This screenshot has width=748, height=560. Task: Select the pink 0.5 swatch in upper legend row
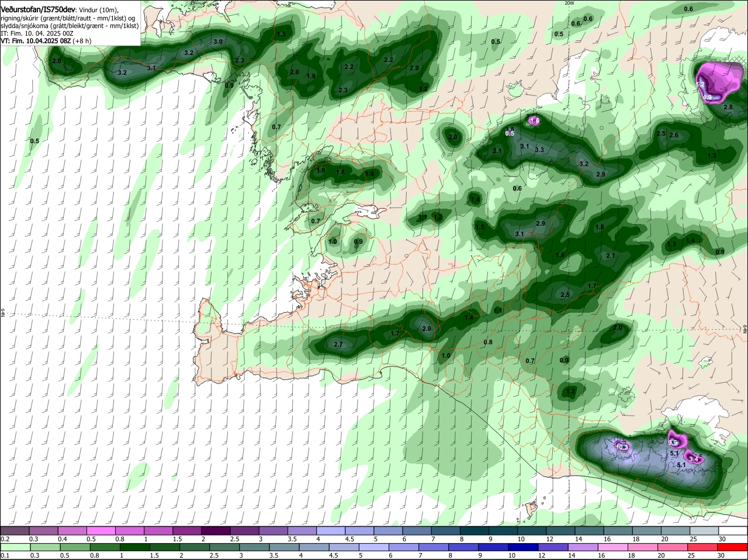[101, 530]
